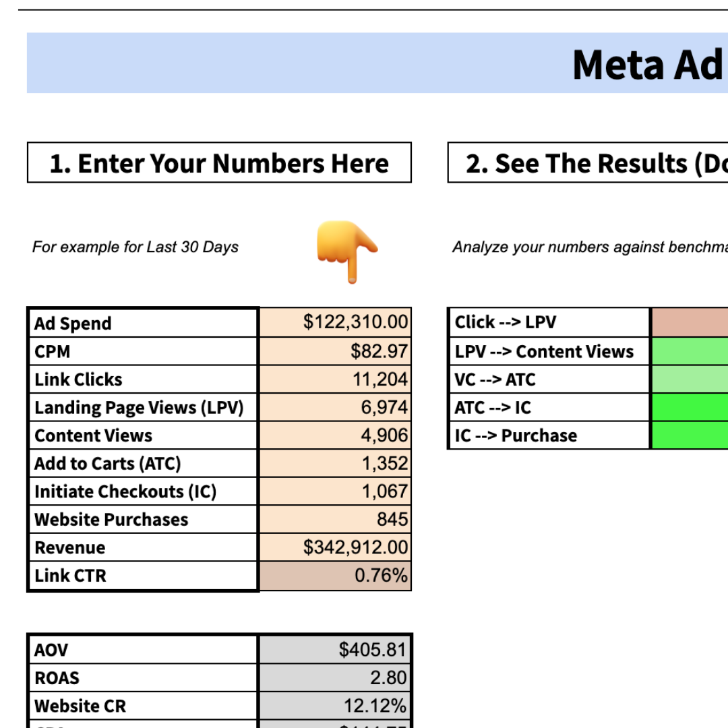
Task: Select the Website CR cell 12.12%
Action: pyautogui.click(x=335, y=706)
